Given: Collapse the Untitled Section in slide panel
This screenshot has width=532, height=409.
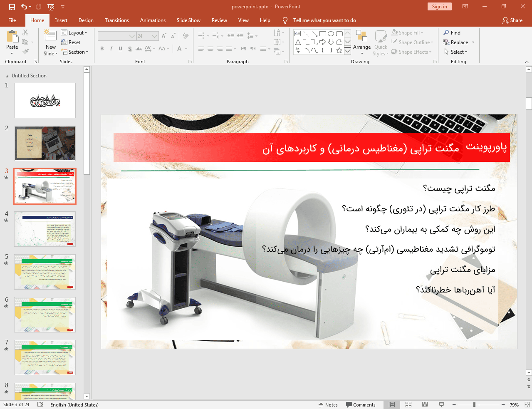Looking at the screenshot, I should [7, 76].
